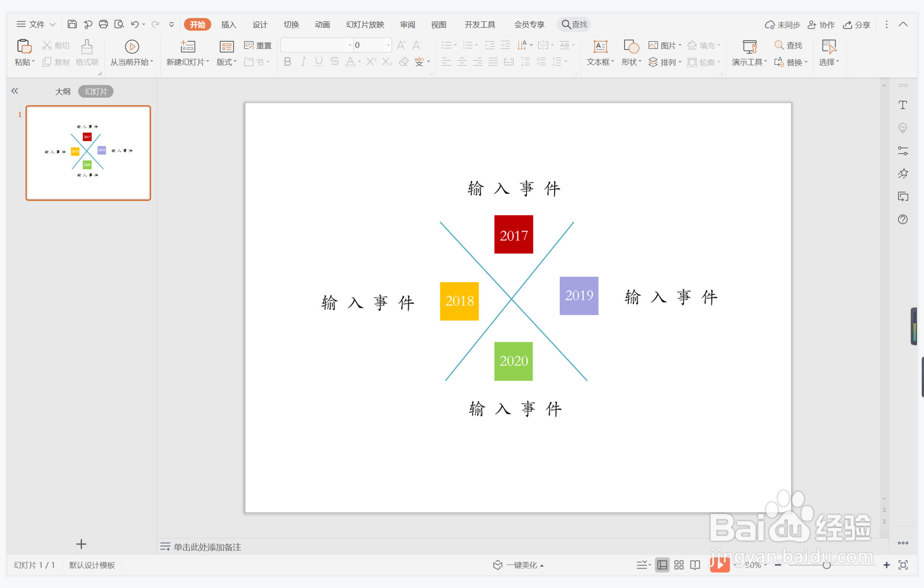Open the Shapes (形状) tool
This screenshot has width=924, height=588.
pos(631,46)
